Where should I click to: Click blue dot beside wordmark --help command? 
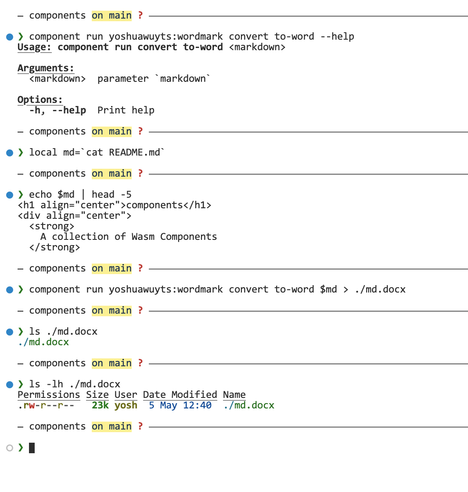10,37
